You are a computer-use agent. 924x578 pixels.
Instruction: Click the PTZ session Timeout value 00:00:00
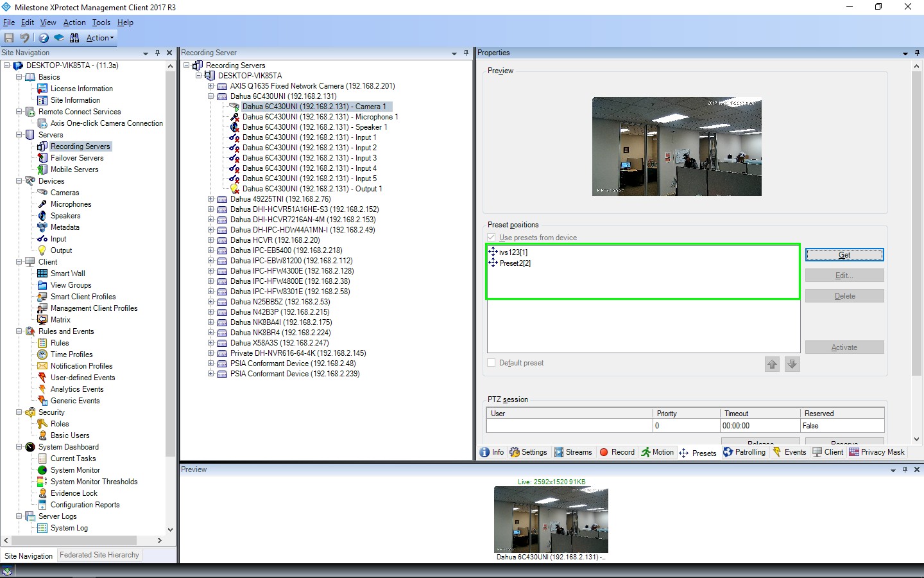[760, 426]
